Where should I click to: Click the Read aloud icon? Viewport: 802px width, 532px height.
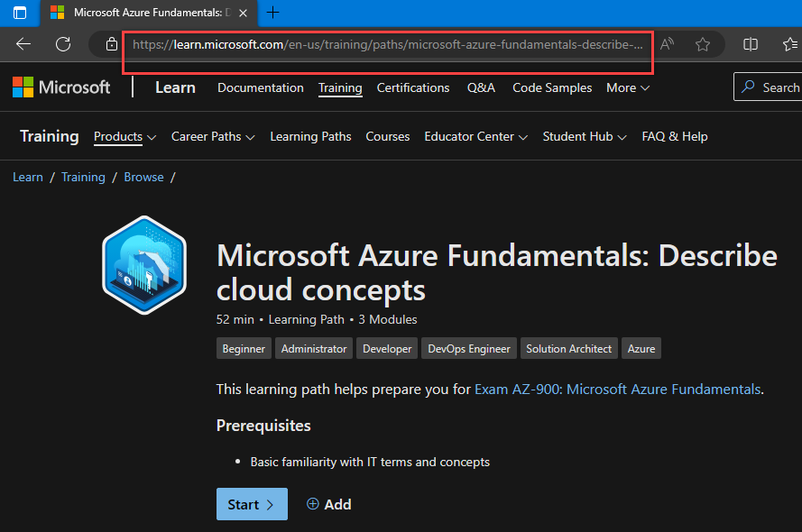point(668,44)
